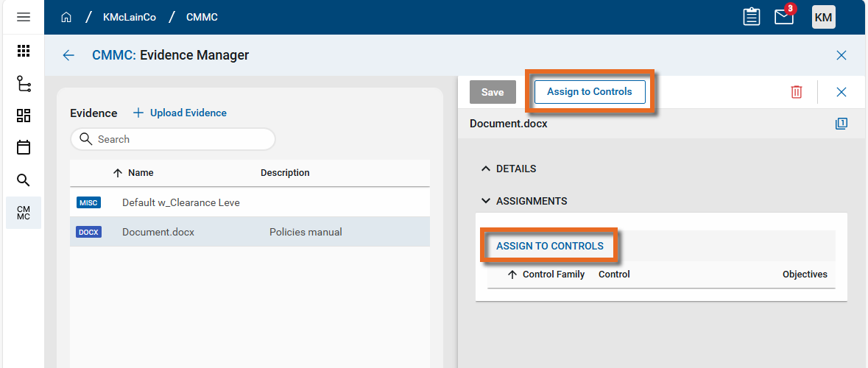Open the clipboard tasks icon

pos(751,17)
